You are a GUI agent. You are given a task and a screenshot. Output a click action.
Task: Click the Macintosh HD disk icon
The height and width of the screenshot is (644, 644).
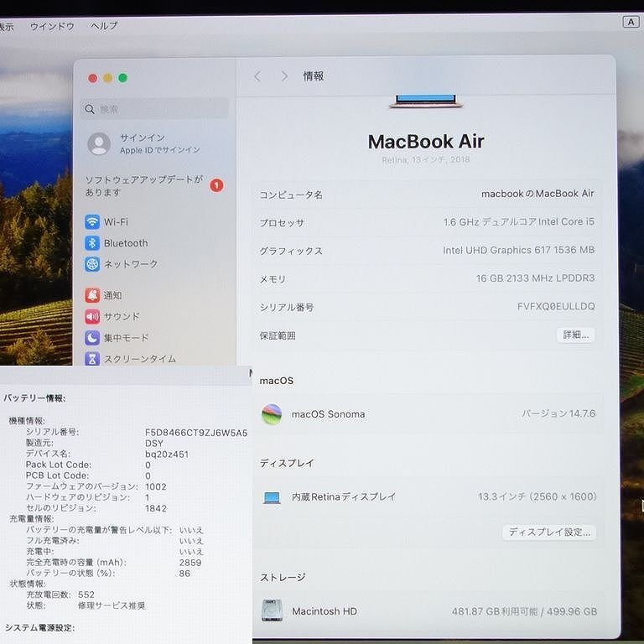point(272,610)
